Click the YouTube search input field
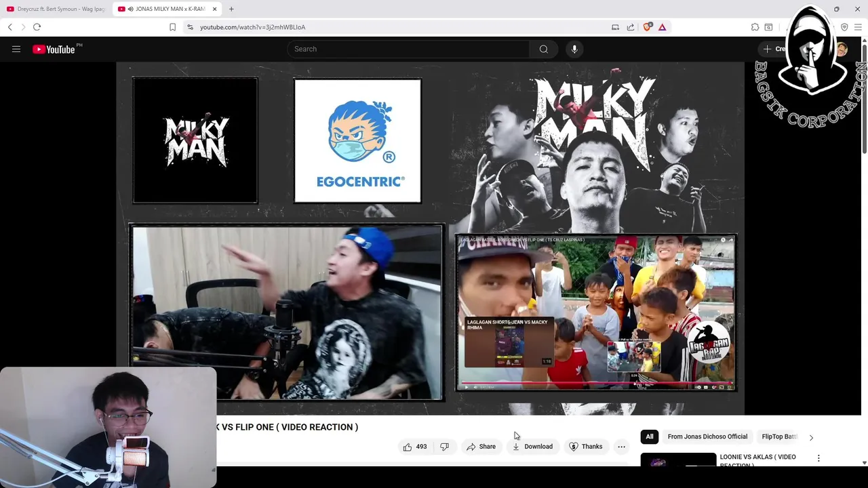Screen dimensions: 868x488 click(408, 49)
